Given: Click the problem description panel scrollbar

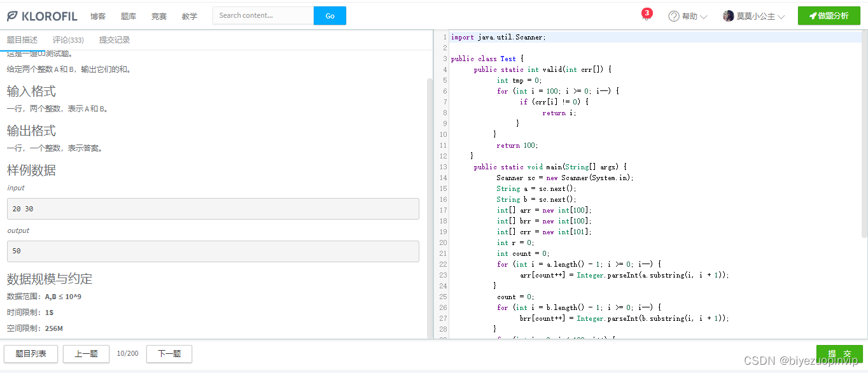Looking at the screenshot, I should coord(430,207).
